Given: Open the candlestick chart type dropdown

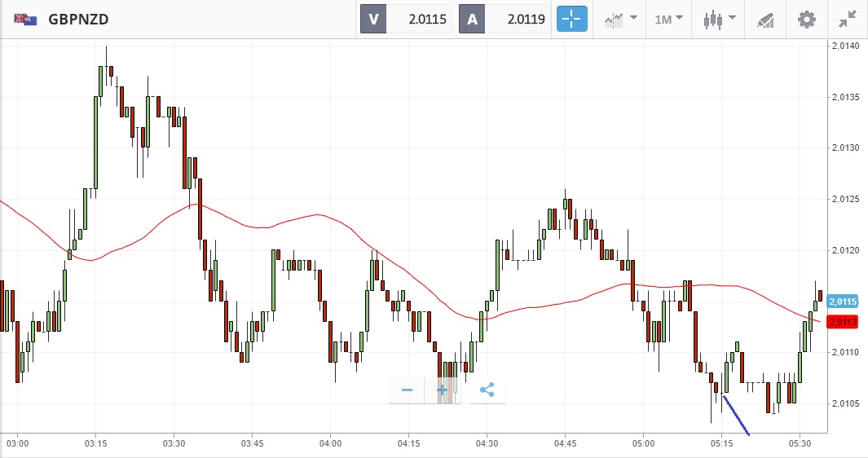Looking at the screenshot, I should point(720,19).
